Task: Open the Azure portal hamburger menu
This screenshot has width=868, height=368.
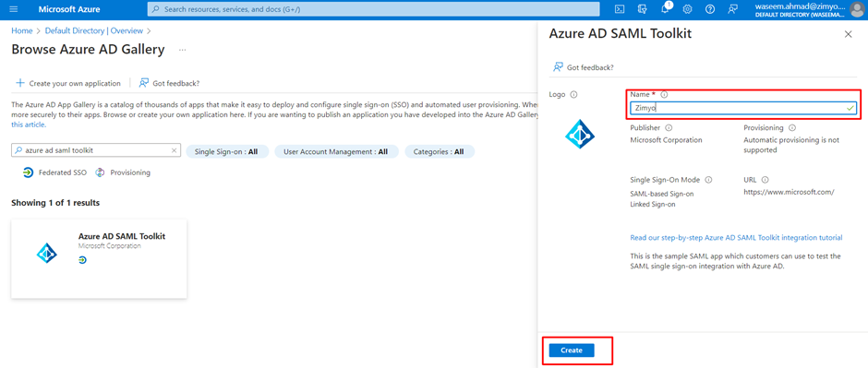Action: [14, 9]
